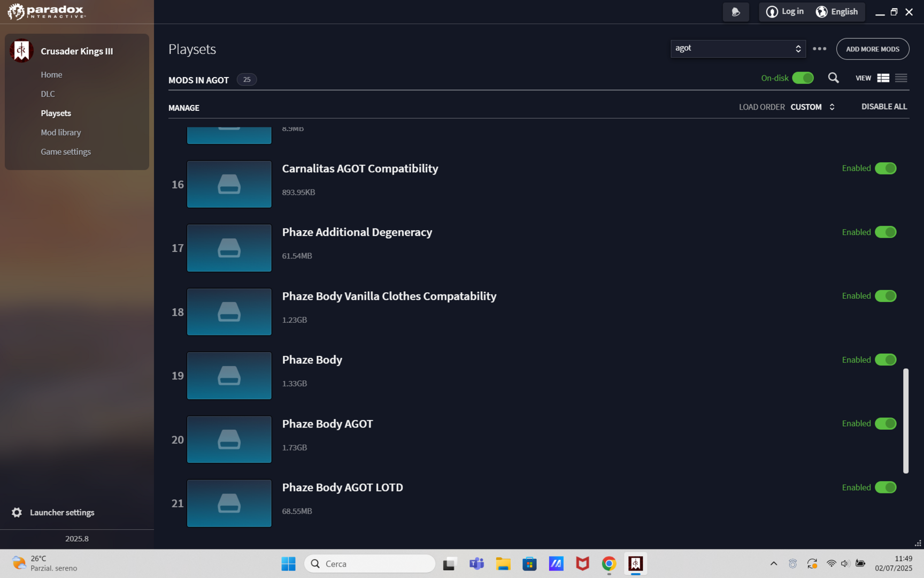
Task: Click the 1.73GB size text
Action: [x=294, y=447]
